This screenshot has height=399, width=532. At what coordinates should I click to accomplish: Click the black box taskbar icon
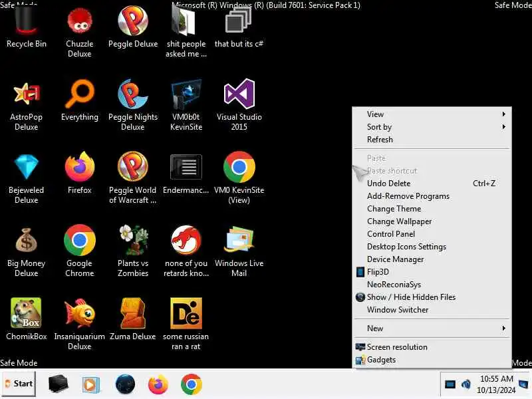coord(58,384)
